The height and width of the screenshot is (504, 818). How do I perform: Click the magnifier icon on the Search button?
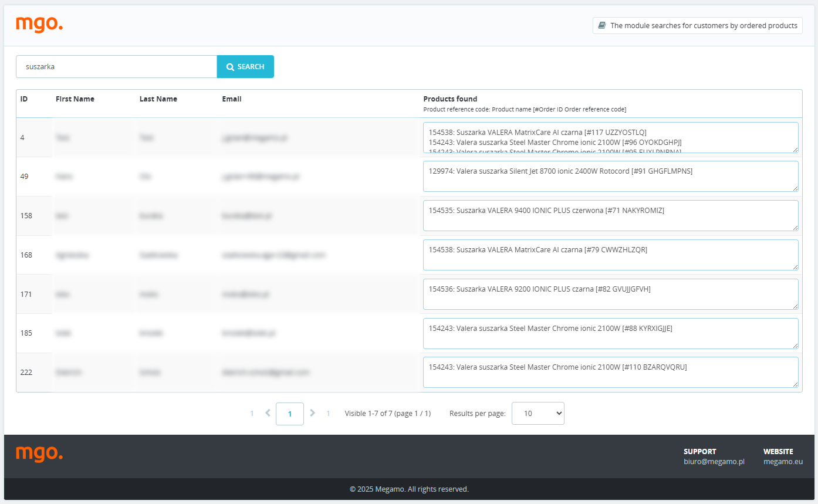coord(231,67)
